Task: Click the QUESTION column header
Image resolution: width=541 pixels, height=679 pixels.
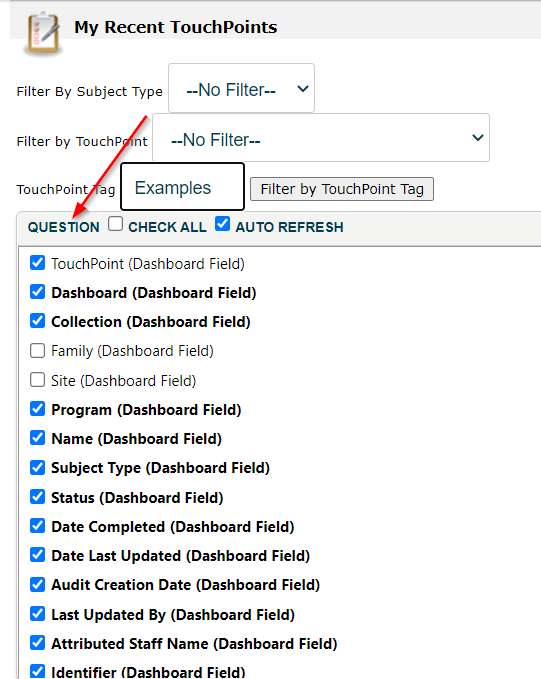Action: (x=64, y=227)
